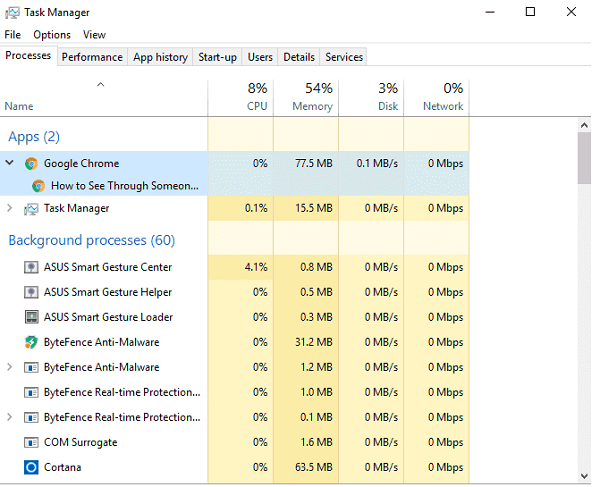Switch to the Performance tab
Image resolution: width=600 pixels, height=487 pixels.
92,57
